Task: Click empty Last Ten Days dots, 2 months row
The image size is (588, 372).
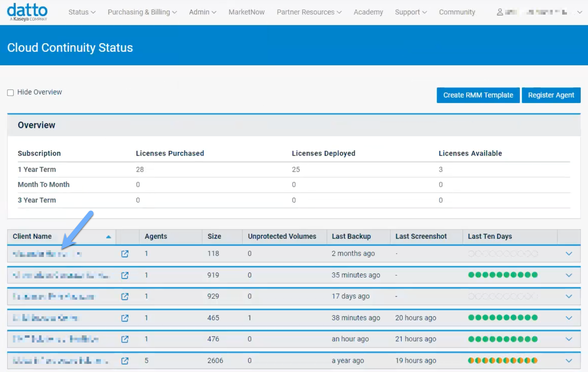Action: 503,254
